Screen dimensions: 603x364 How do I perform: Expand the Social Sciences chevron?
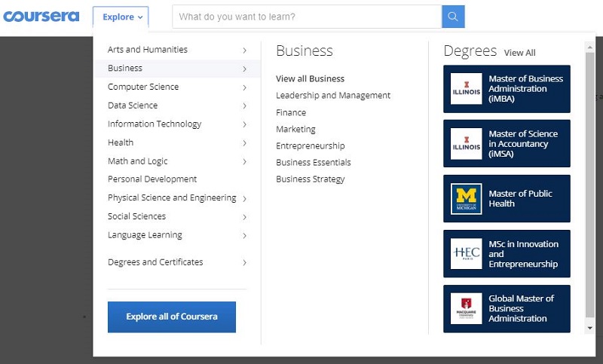[244, 217]
